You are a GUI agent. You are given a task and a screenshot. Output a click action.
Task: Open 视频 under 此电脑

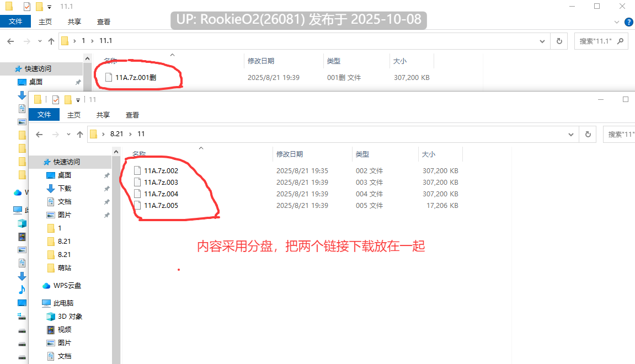point(65,330)
